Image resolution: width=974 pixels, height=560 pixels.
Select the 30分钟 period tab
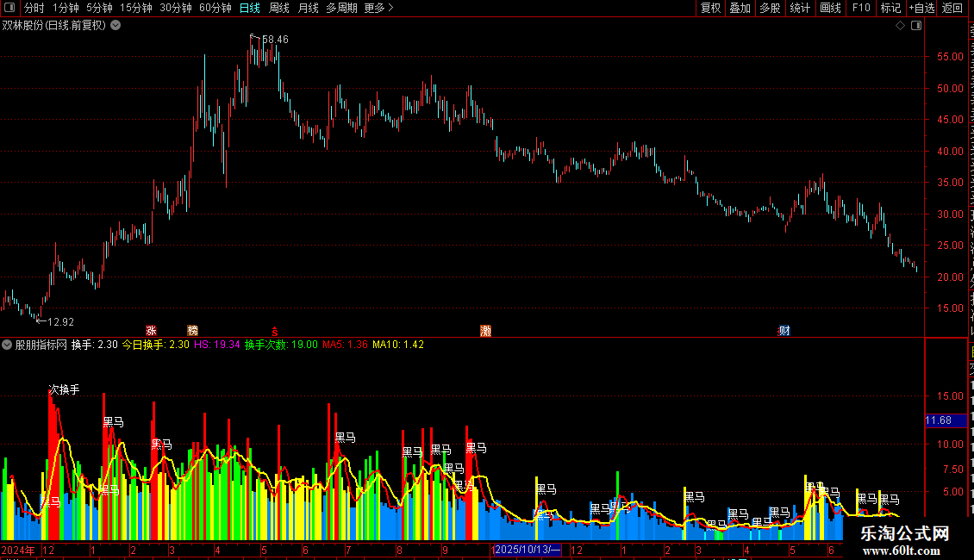point(176,8)
